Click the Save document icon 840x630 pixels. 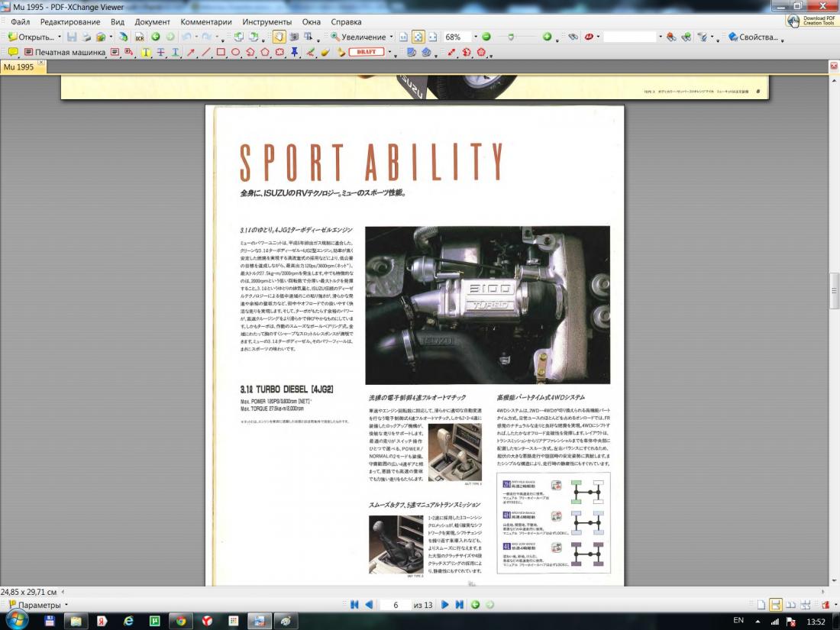(x=72, y=37)
